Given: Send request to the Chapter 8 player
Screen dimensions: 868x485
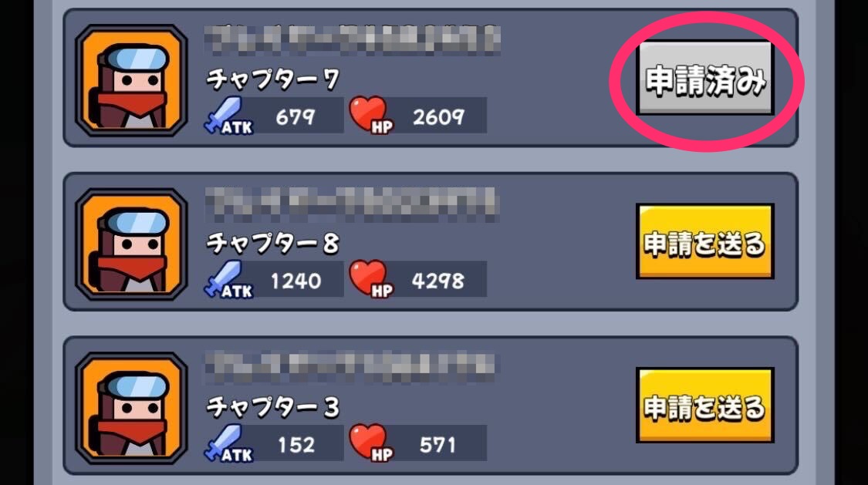Looking at the screenshot, I should [x=704, y=241].
